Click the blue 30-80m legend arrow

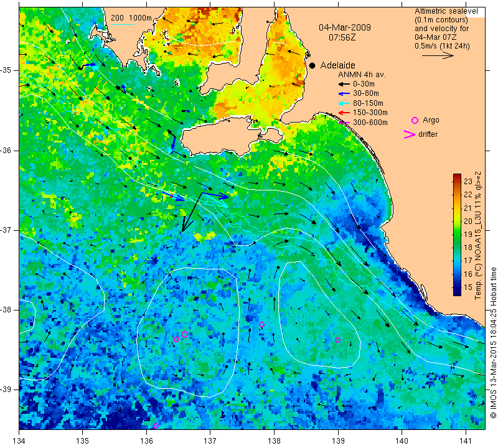coord(344,94)
